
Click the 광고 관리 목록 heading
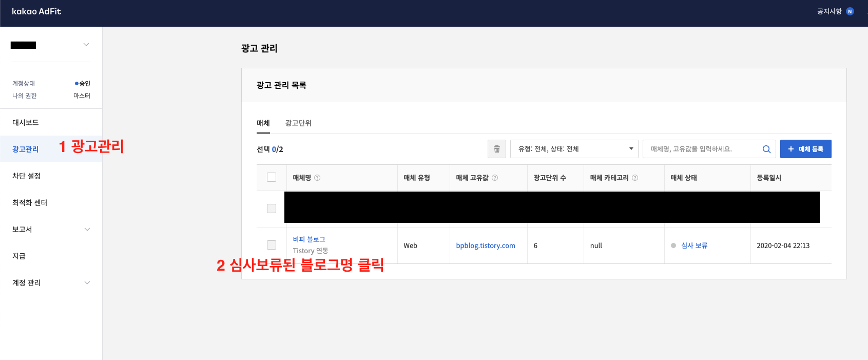[x=281, y=85]
